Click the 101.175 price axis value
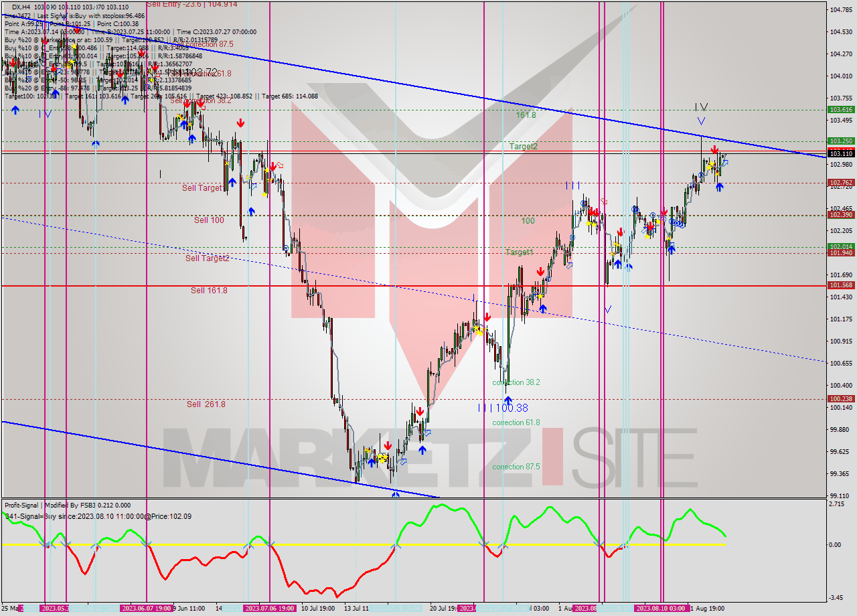 841,319
